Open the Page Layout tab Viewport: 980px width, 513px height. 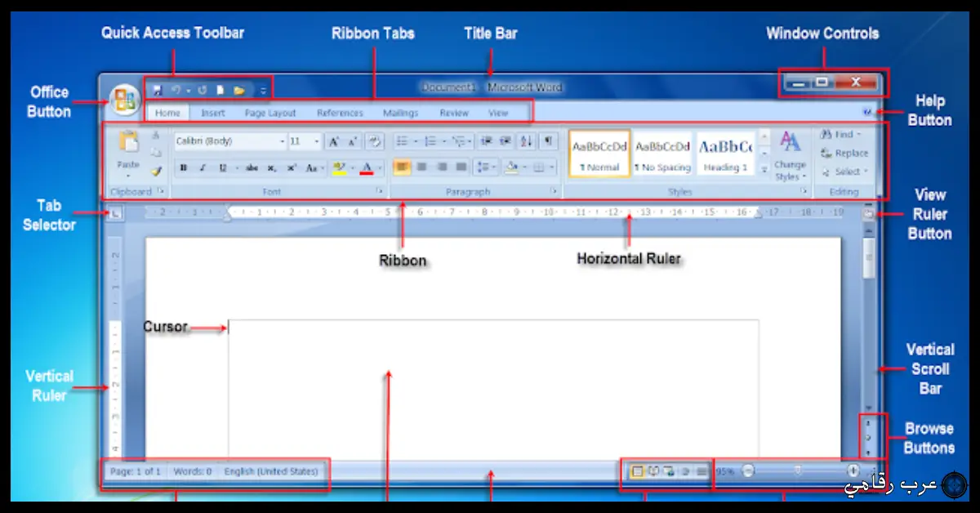(x=270, y=113)
